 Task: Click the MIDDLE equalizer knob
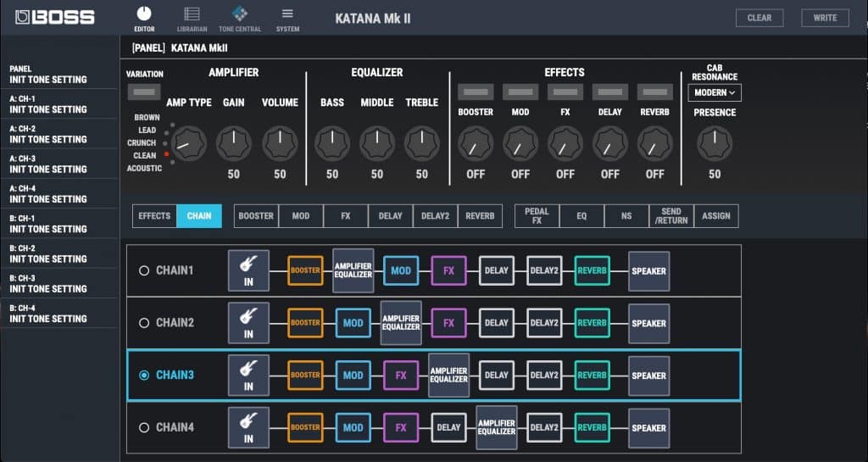coord(377,143)
